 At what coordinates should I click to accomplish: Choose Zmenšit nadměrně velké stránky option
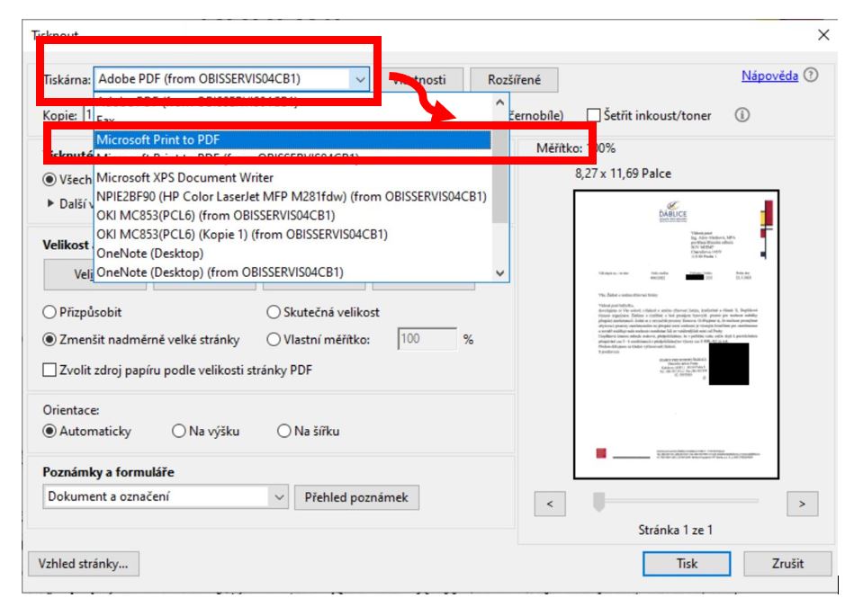coord(49,339)
